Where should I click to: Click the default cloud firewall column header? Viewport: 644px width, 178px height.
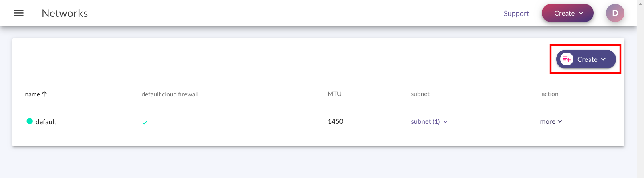170,94
